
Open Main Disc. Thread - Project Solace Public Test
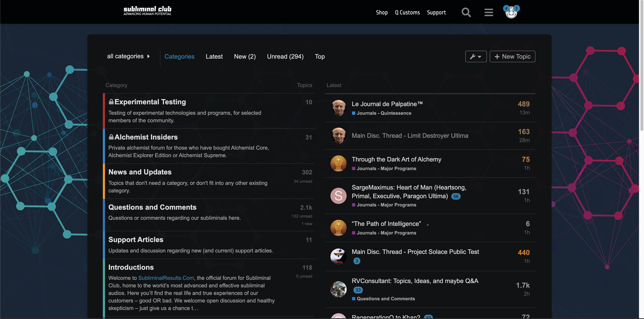click(x=415, y=252)
